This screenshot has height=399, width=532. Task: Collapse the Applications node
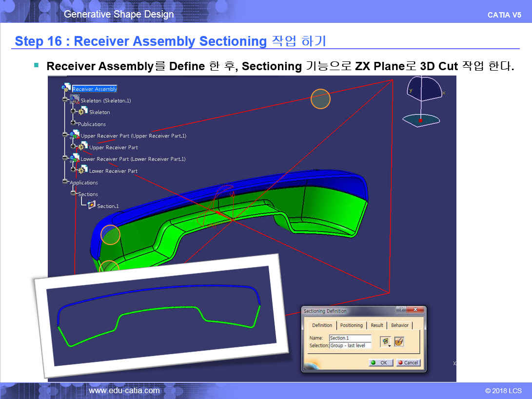click(x=65, y=182)
